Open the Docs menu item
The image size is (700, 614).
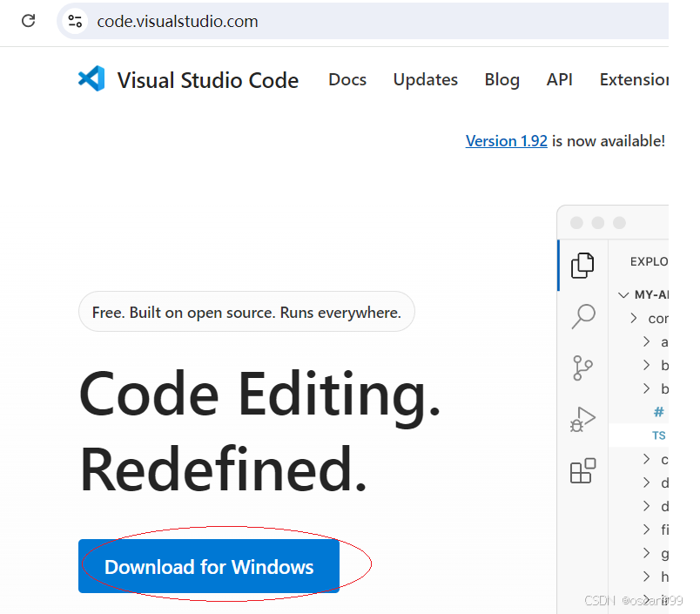tap(347, 79)
